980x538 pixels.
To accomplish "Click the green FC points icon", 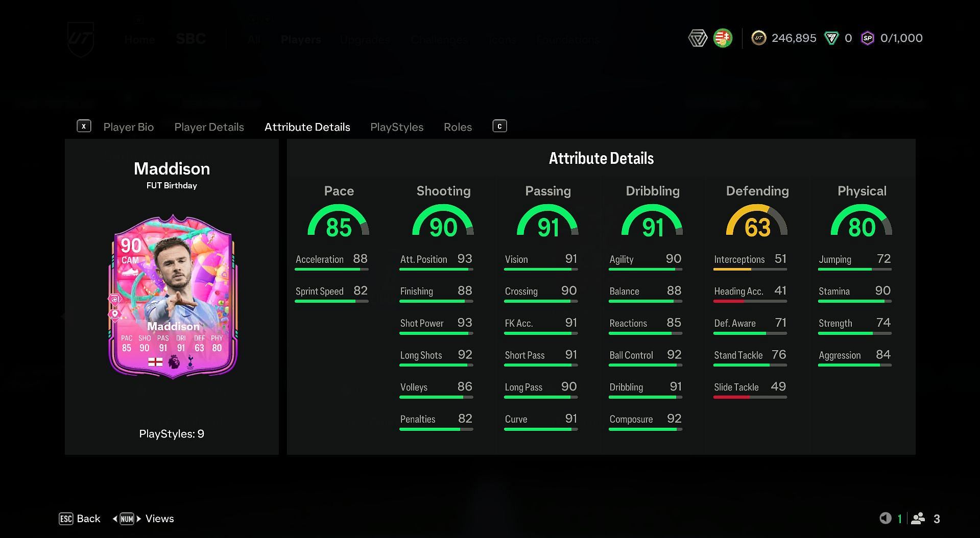I will pyautogui.click(x=831, y=38).
